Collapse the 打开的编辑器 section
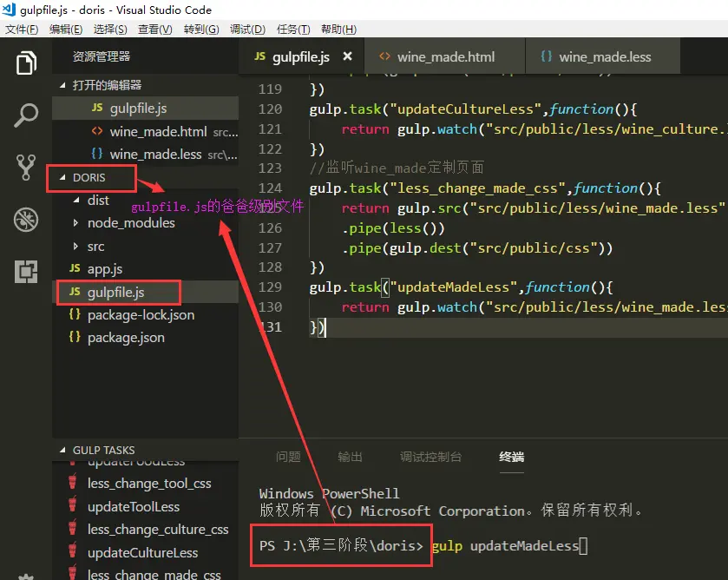Viewport: 728px width, 580px height. coord(62,85)
